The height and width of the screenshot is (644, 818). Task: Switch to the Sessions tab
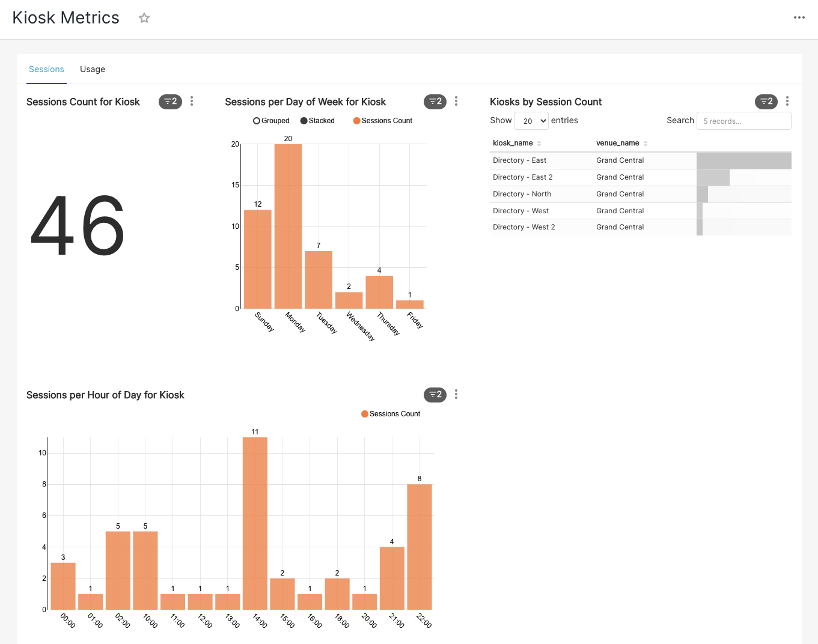point(46,69)
